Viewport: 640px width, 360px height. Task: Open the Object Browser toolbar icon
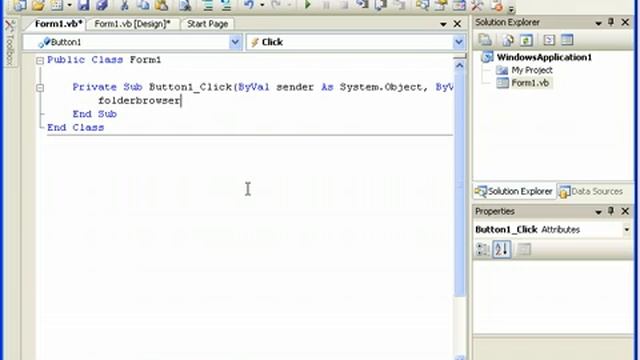point(459,5)
